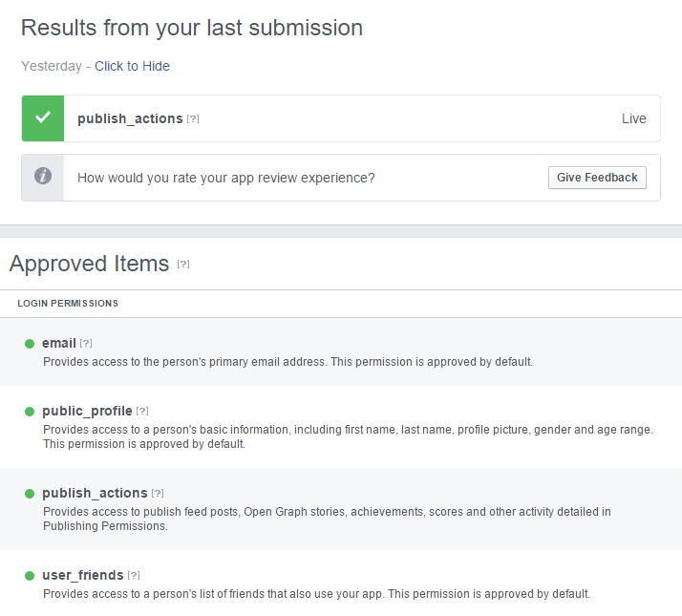682x616 pixels.
Task: Select the email permission name
Action: pos(59,343)
